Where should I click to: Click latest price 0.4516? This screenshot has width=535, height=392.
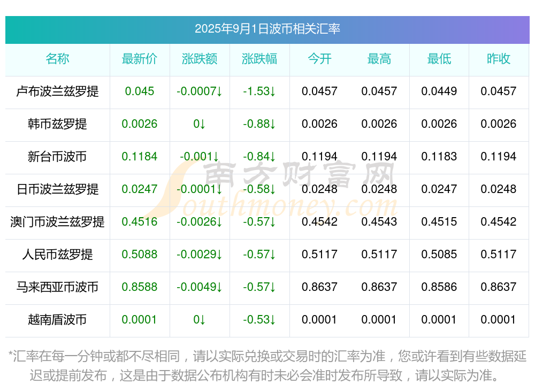click(x=140, y=222)
